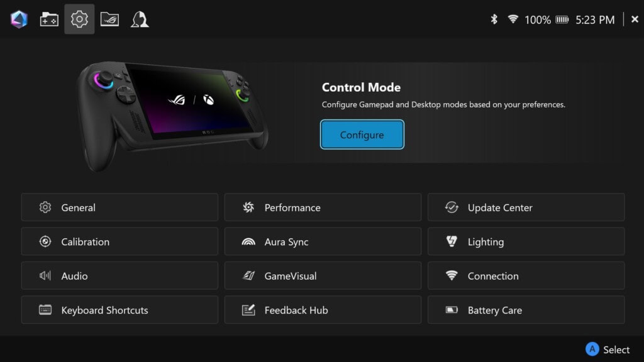Open Aura Sync settings
644x362 pixels.
point(323,241)
